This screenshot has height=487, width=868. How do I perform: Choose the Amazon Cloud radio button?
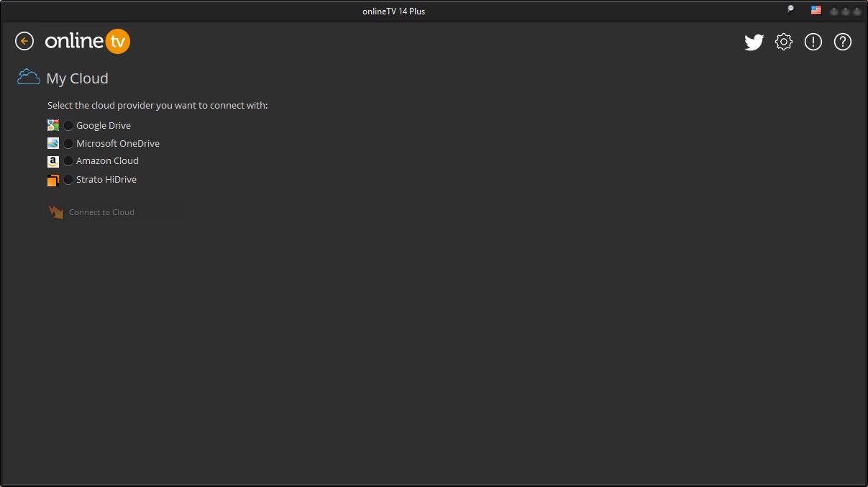tap(68, 161)
